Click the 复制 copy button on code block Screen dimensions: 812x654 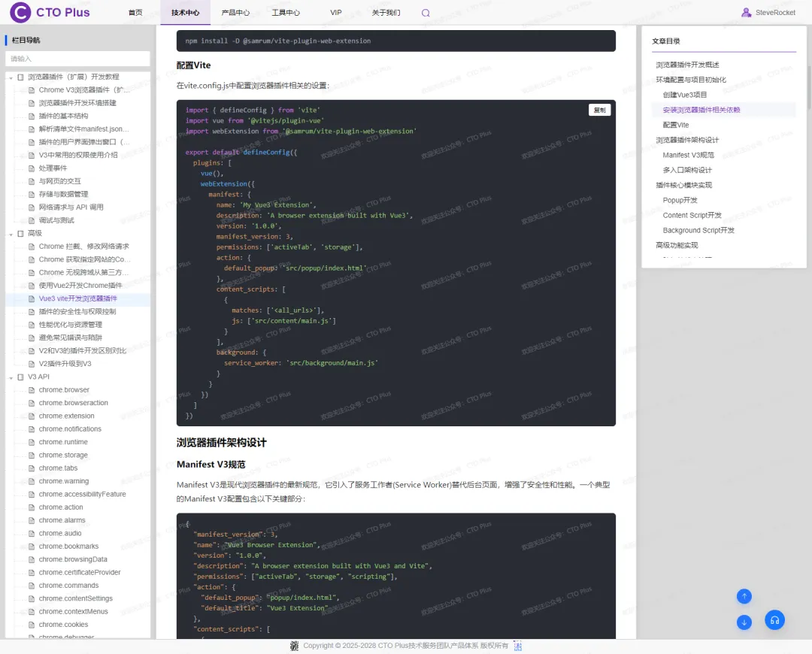(x=600, y=110)
